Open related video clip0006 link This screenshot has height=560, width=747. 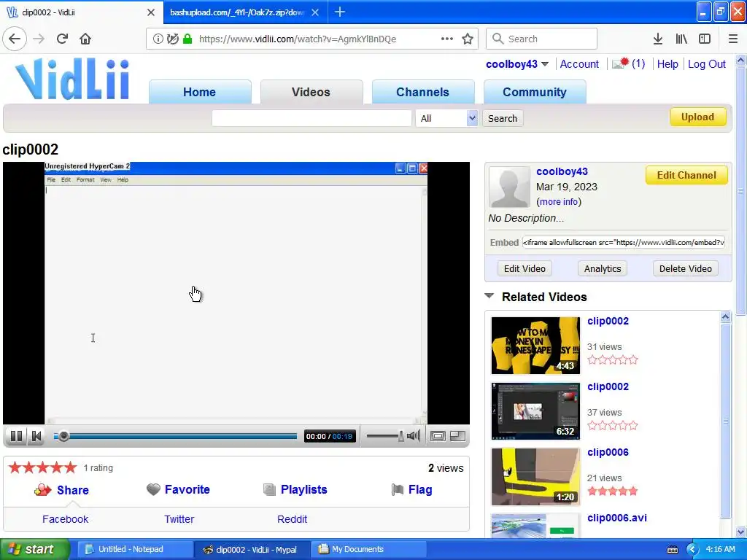[x=608, y=452]
